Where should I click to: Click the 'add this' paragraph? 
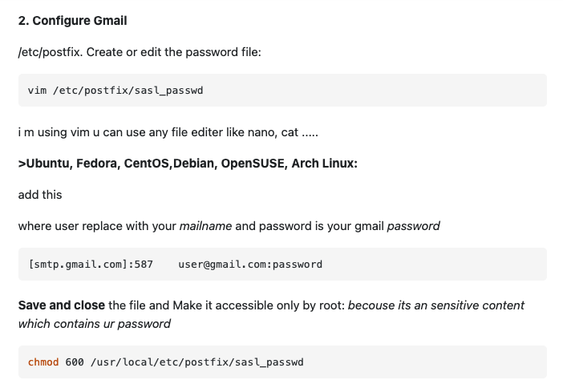(40, 195)
